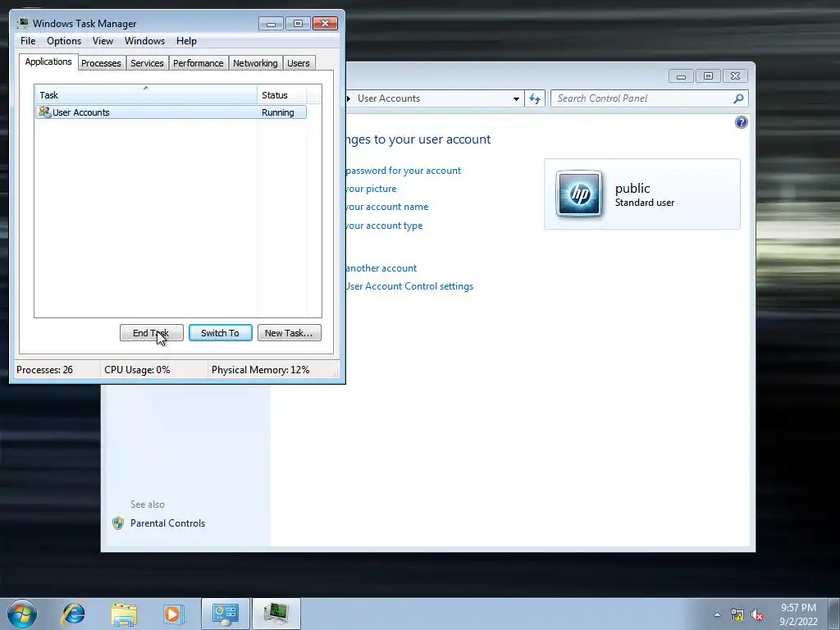Switch to the Services tab

click(147, 63)
